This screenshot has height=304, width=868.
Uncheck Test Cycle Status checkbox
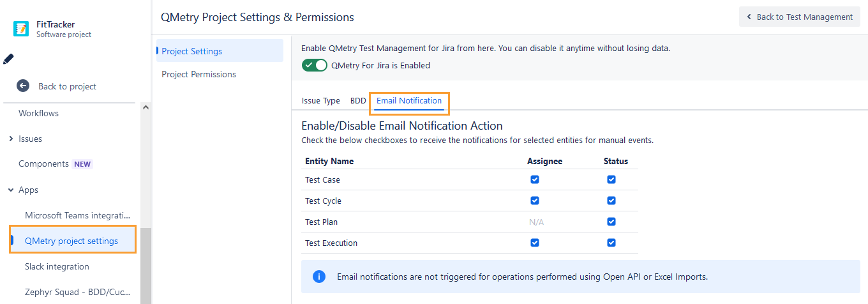611,201
